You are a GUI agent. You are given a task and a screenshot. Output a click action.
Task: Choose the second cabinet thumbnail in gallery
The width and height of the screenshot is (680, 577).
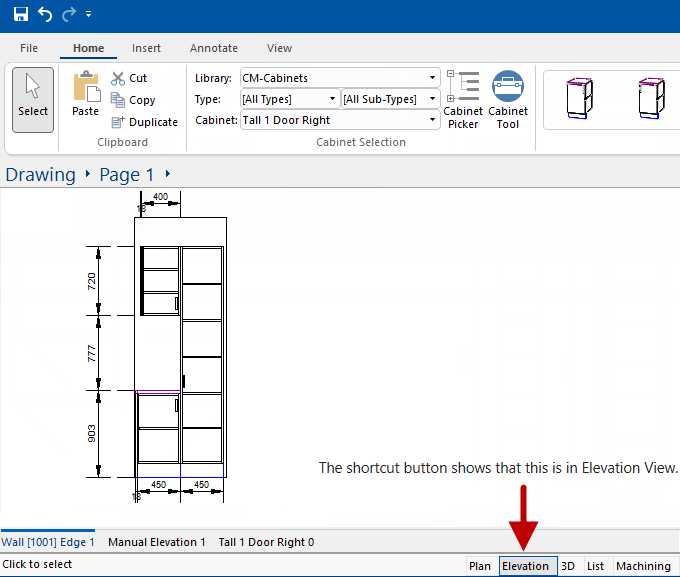coord(651,98)
